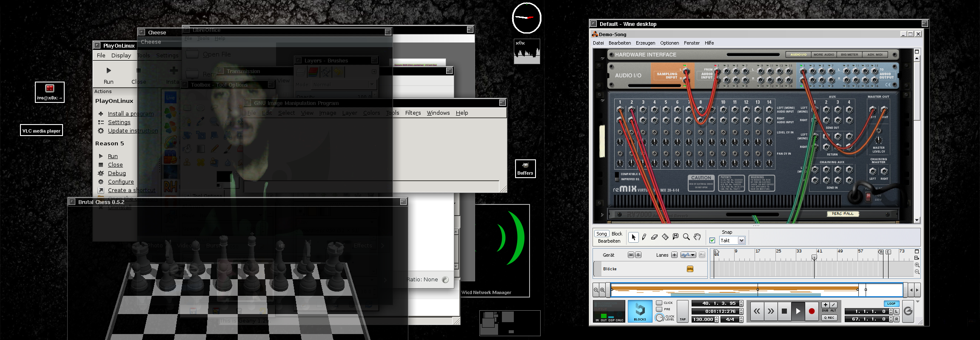
Task: Click the Blocks icon button in the transport
Action: [640, 311]
